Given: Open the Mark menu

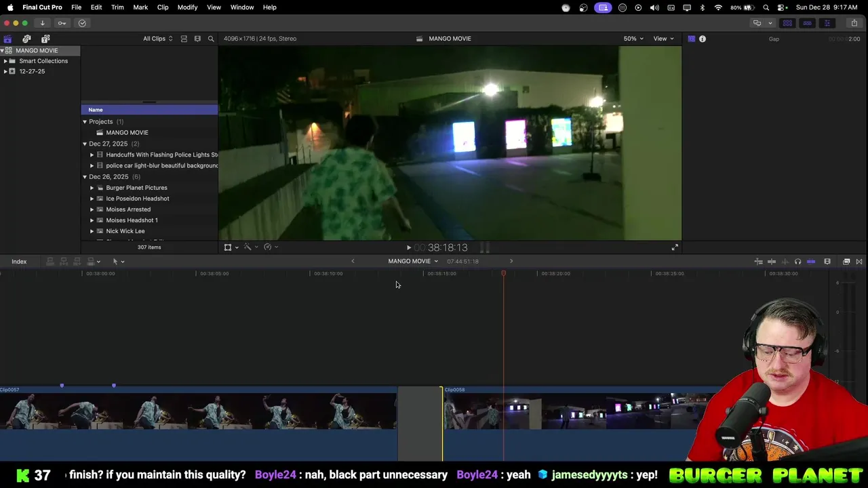Looking at the screenshot, I should click(140, 7).
